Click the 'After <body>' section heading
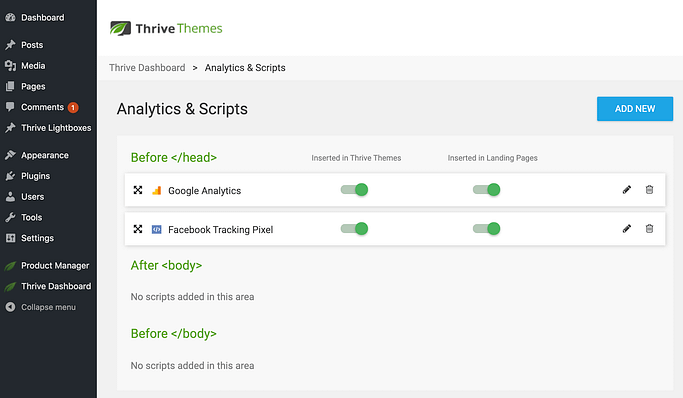This screenshot has width=683, height=398. 166,265
